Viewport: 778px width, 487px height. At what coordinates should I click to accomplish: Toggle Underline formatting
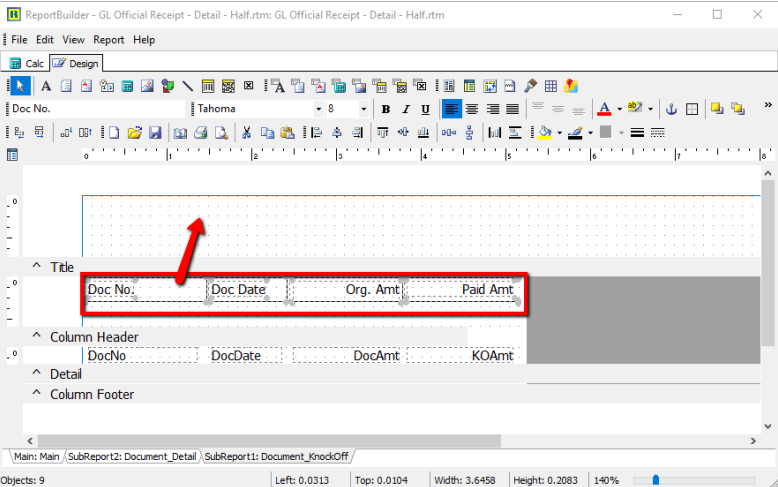click(425, 109)
